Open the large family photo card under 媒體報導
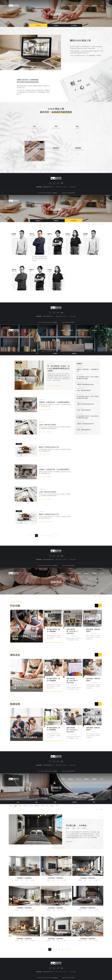The width and height of the screenshot is (112, 980). click(x=26, y=724)
